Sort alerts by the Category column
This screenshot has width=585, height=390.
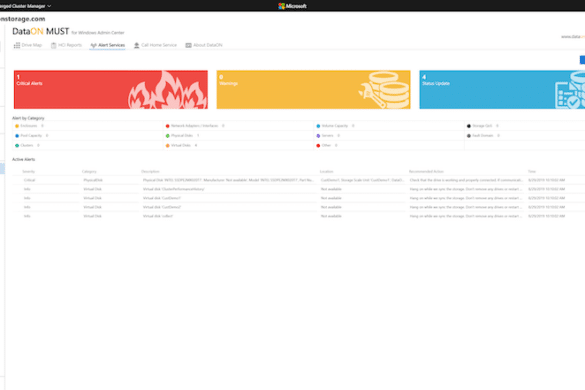pyautogui.click(x=89, y=172)
